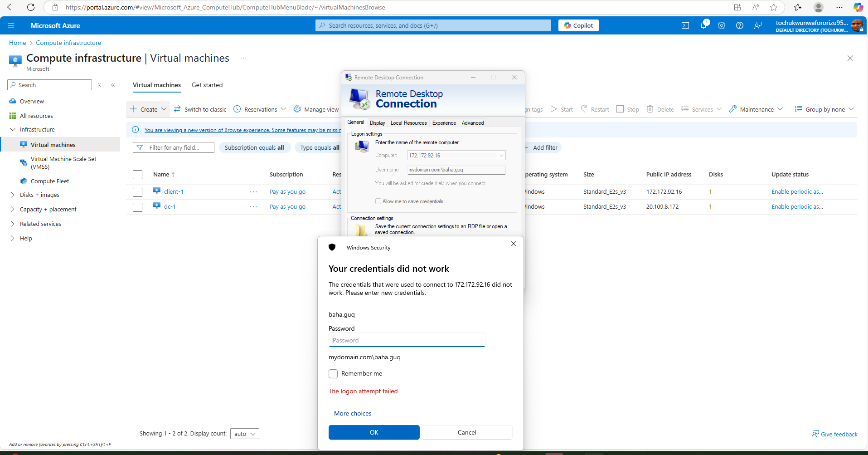The image size is (868, 455).
Task: Select the Virtual machines tab
Action: (157, 85)
